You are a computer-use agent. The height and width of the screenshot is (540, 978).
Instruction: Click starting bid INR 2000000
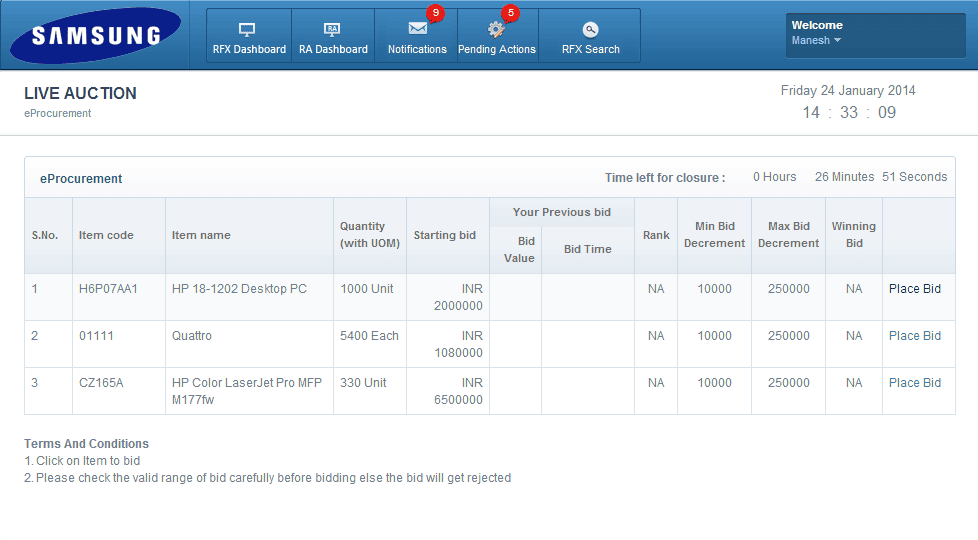pyautogui.click(x=458, y=297)
